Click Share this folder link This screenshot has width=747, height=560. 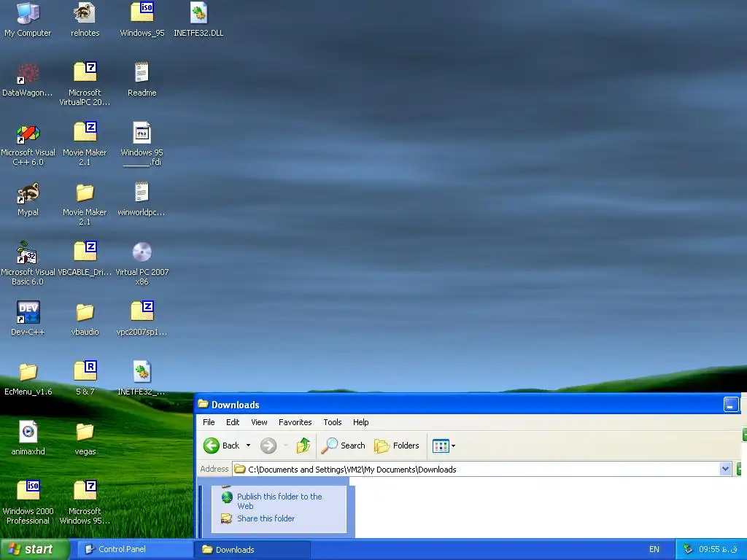266,518
